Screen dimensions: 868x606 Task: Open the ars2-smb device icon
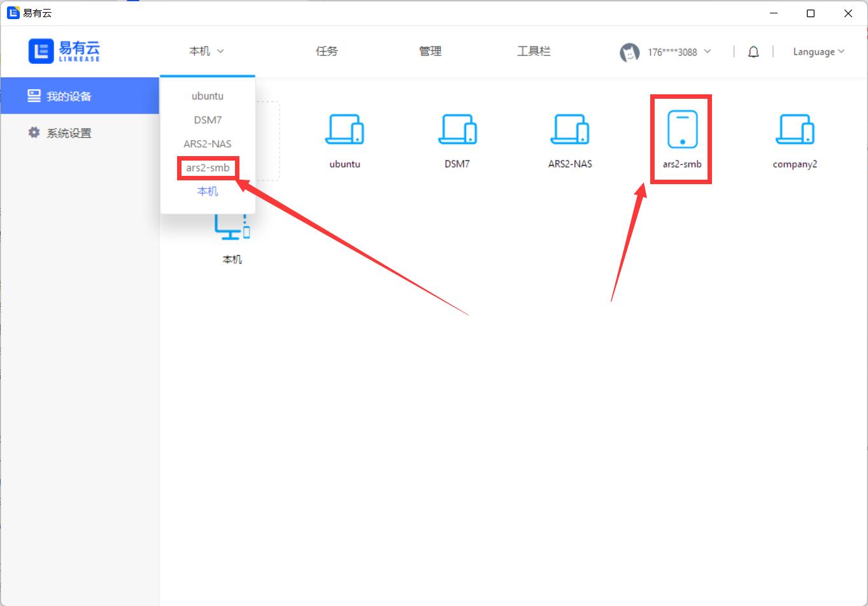[682, 130]
